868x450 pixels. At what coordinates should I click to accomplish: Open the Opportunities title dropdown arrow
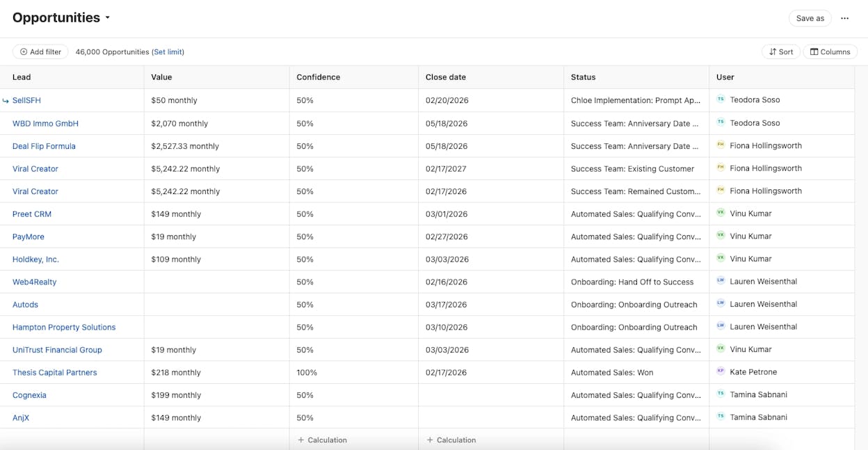click(108, 18)
